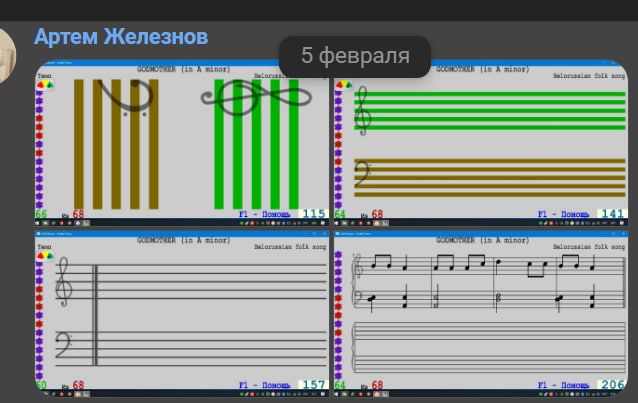Open the thumbnail showing written notes
The image size is (638, 403).
[481, 315]
